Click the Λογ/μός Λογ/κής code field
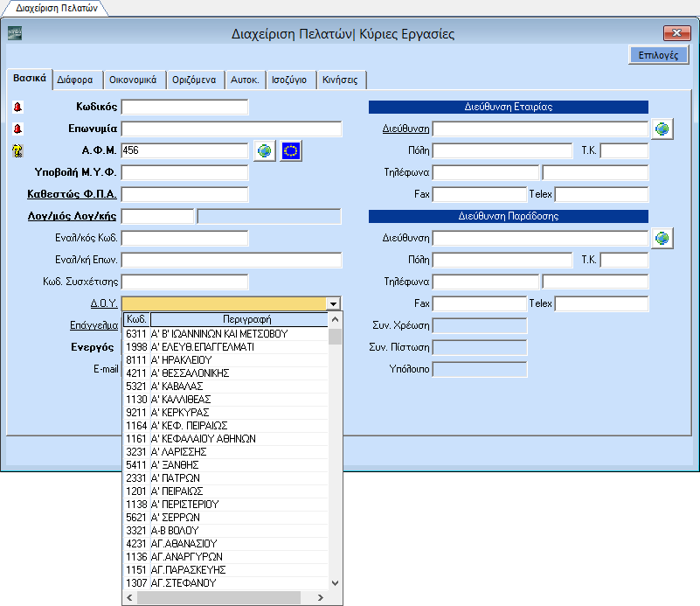 158,216
